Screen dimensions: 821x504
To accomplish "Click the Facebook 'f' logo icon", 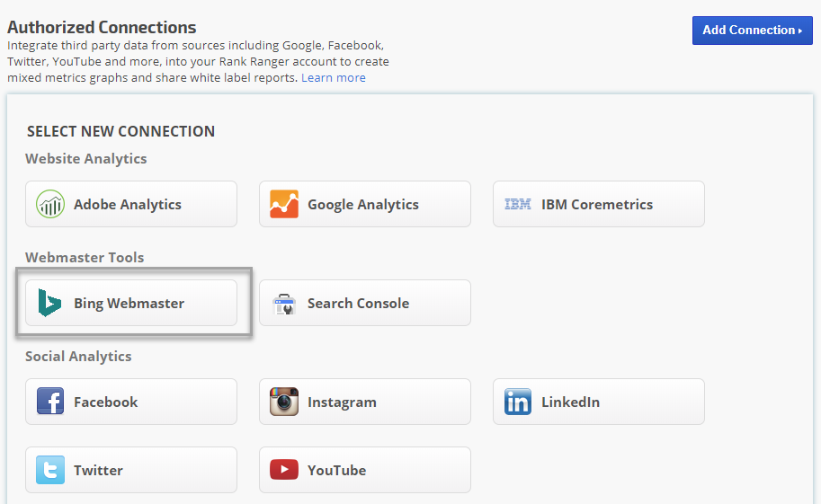I will 50,402.
